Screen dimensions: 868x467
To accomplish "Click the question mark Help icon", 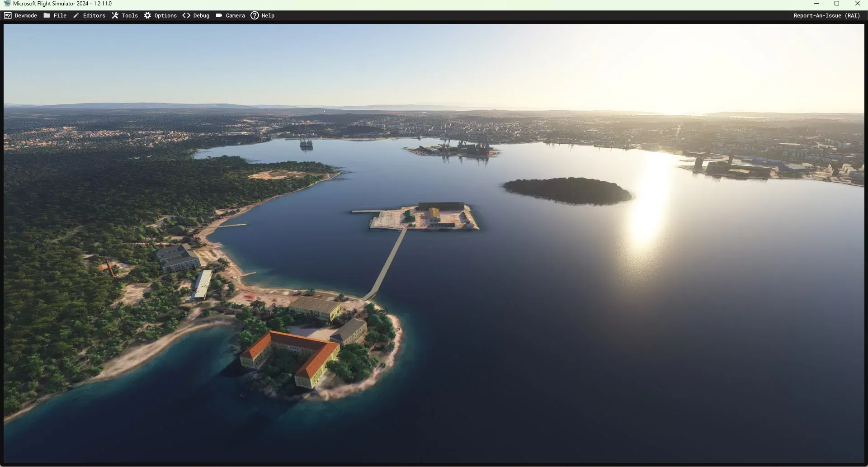I will [255, 15].
